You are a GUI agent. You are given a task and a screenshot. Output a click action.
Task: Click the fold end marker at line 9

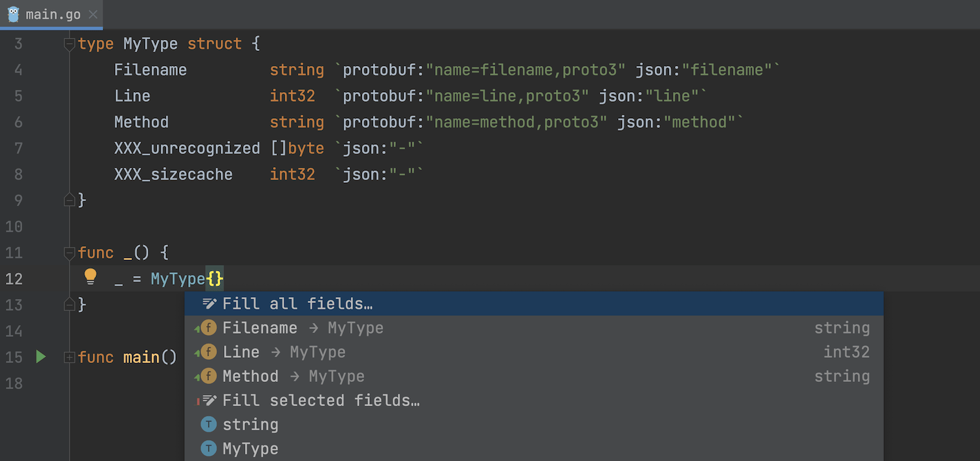click(x=69, y=200)
